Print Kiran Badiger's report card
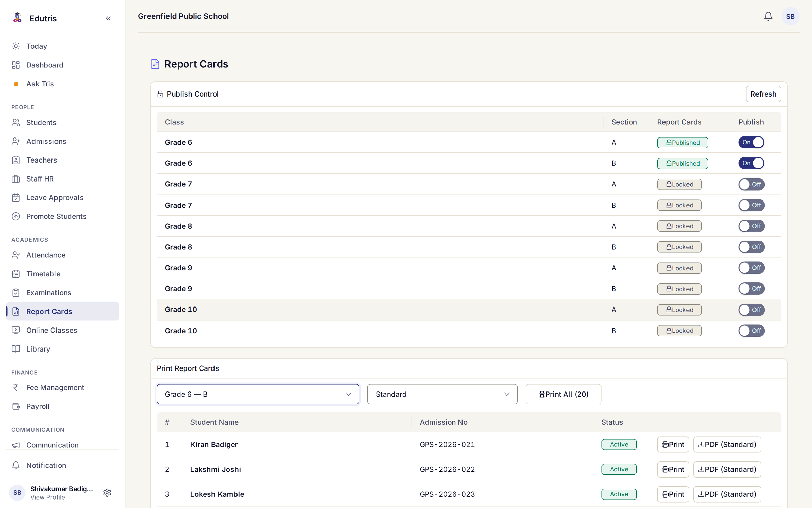This screenshot has height=508, width=812. coord(673,444)
